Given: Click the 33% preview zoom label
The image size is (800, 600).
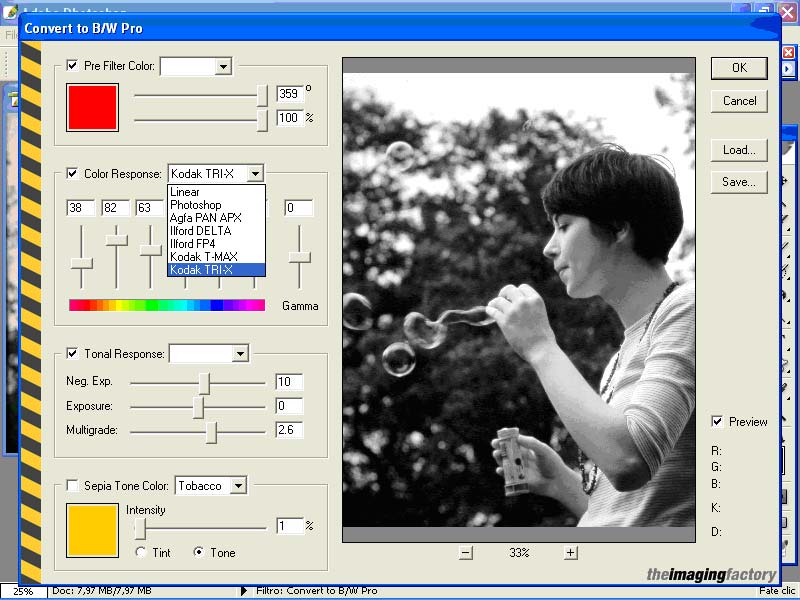Looking at the screenshot, I should pos(519,553).
